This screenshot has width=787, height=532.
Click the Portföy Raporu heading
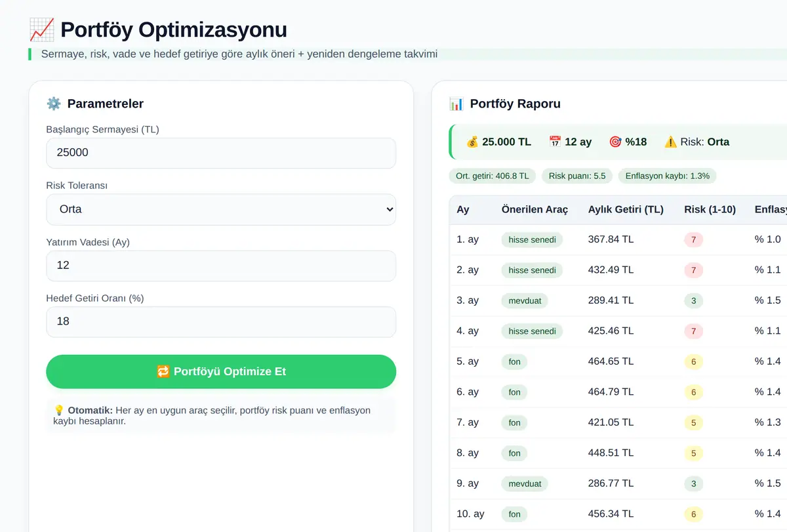coord(515,104)
